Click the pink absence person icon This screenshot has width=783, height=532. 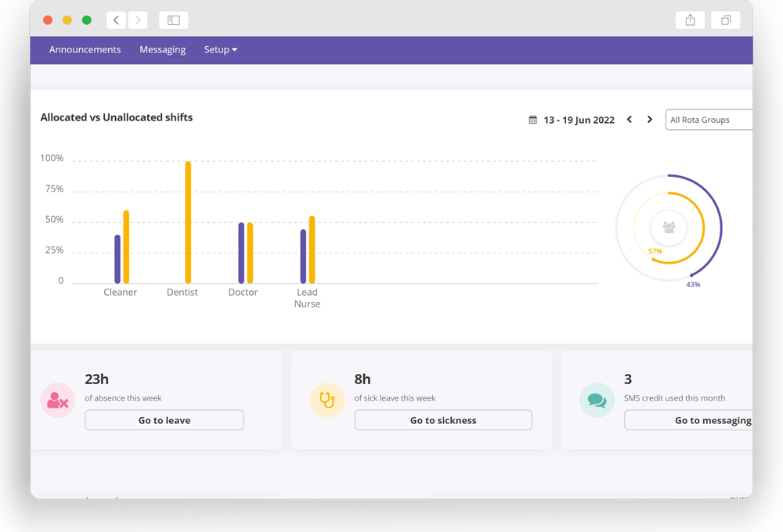click(x=56, y=399)
